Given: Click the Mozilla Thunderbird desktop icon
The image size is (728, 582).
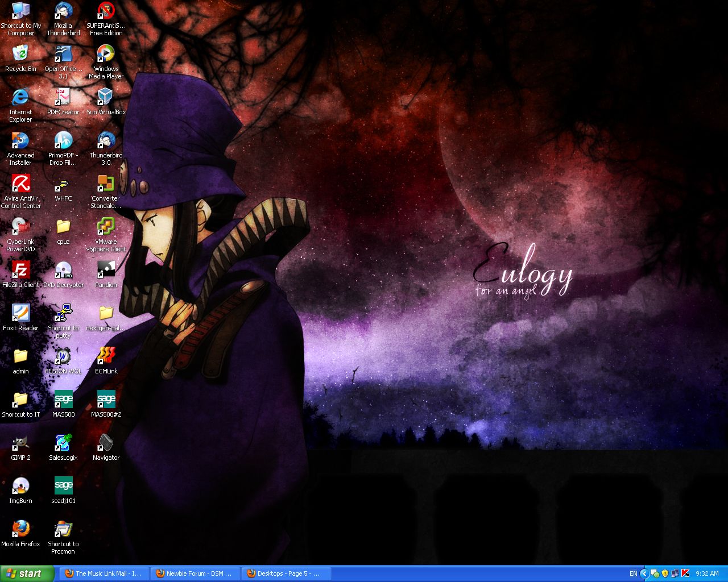Looking at the screenshot, I should (x=63, y=19).
